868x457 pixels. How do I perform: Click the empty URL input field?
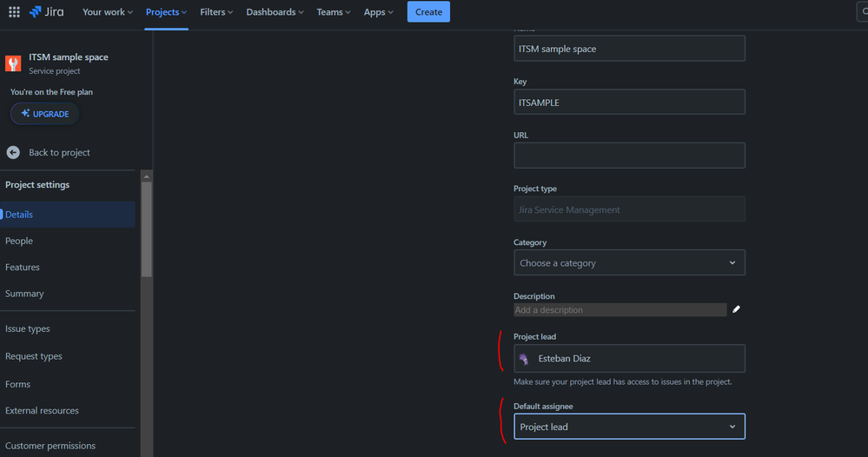tap(629, 156)
